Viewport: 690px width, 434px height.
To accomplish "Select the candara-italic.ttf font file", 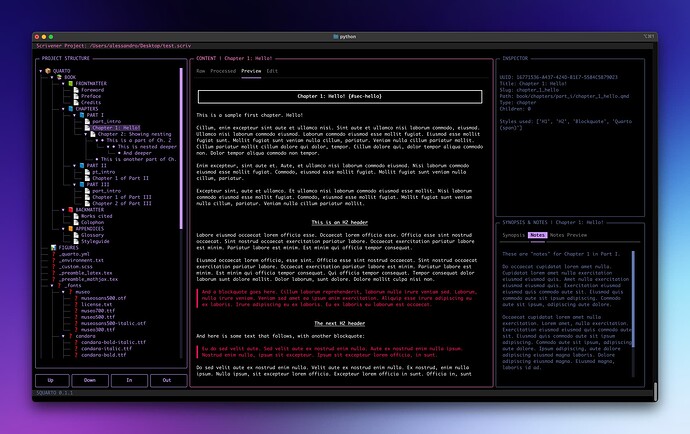I will (106, 349).
